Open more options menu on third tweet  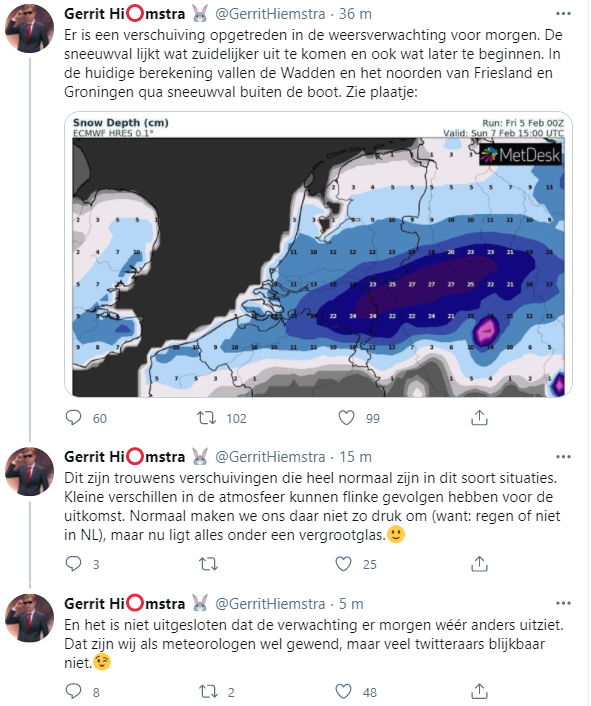(x=563, y=603)
